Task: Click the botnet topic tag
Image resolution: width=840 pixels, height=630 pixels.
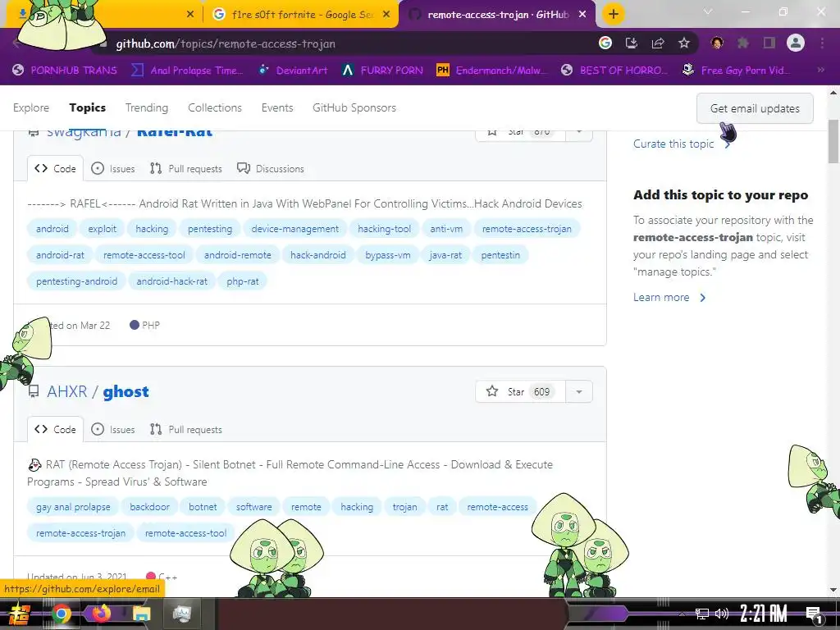Action: click(x=203, y=507)
